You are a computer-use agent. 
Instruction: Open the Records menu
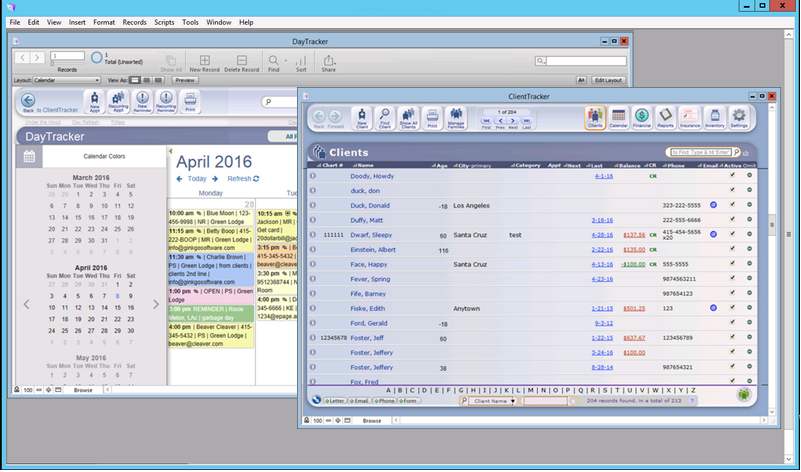pos(134,22)
